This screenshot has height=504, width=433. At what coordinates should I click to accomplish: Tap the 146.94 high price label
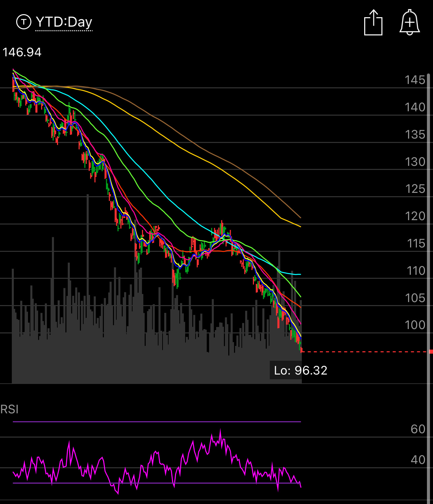[22, 52]
